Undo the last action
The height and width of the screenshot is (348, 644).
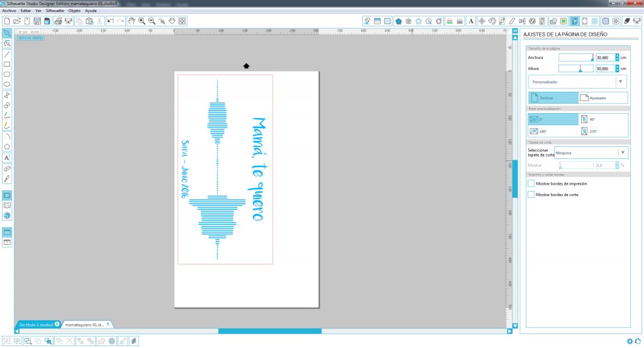click(x=111, y=21)
